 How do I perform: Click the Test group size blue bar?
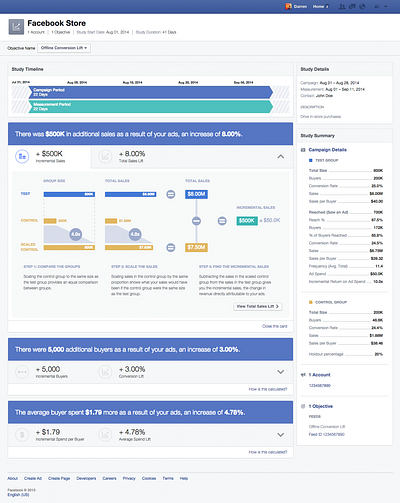click(x=69, y=194)
